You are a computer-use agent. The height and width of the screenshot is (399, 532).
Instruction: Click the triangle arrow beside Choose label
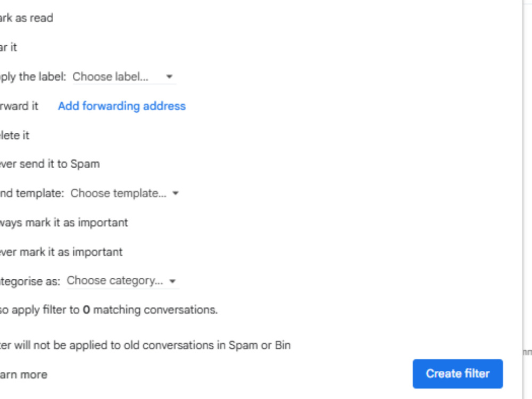(169, 77)
